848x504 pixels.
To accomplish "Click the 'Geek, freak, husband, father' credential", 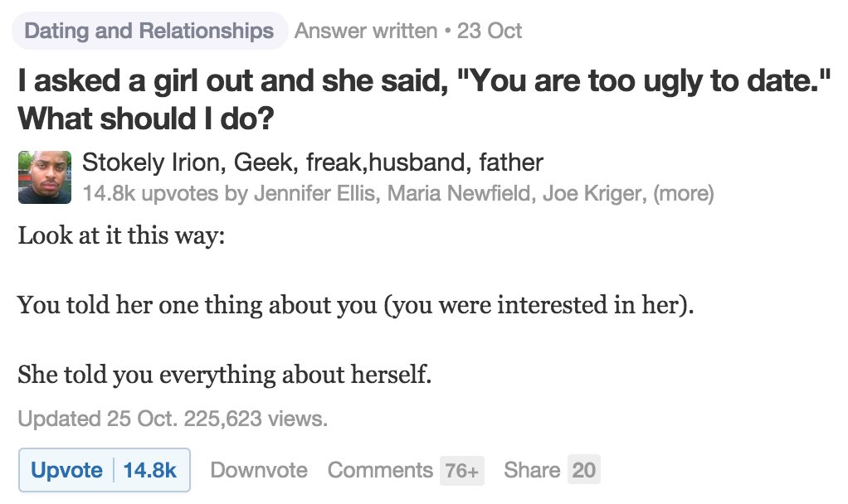I will tap(389, 162).
